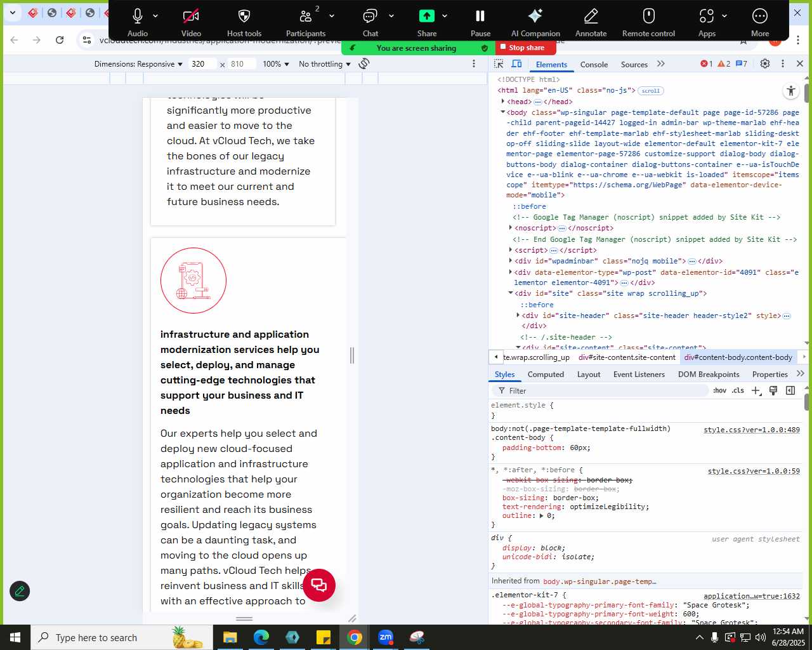812x650 pixels.
Task: Open Zoom Apps
Action: 707,22
